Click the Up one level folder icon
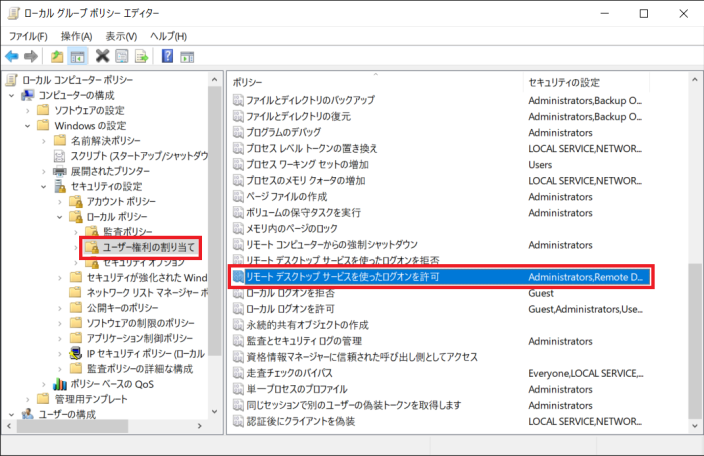Viewport: 704px width, 456px height. click(57, 57)
